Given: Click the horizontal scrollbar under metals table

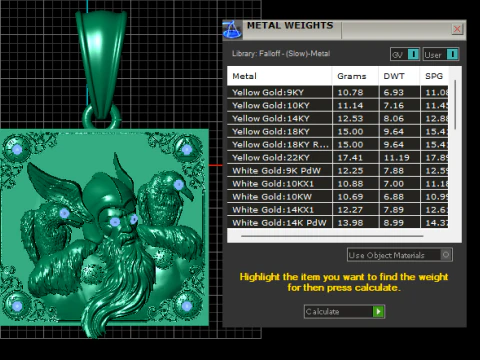Looking at the screenshot, I should coord(332,236).
